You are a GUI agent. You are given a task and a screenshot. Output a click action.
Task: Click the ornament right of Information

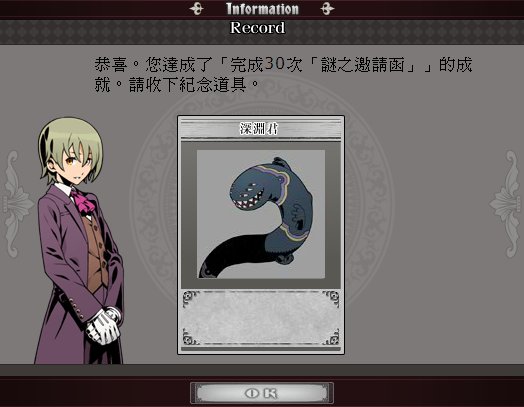[x=327, y=9]
